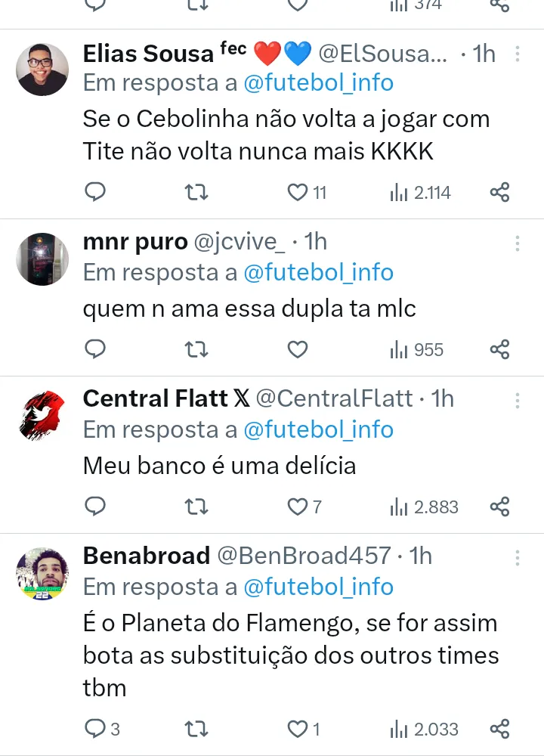Open Central Flatt's profile picture
544x756 pixels.
(42, 416)
